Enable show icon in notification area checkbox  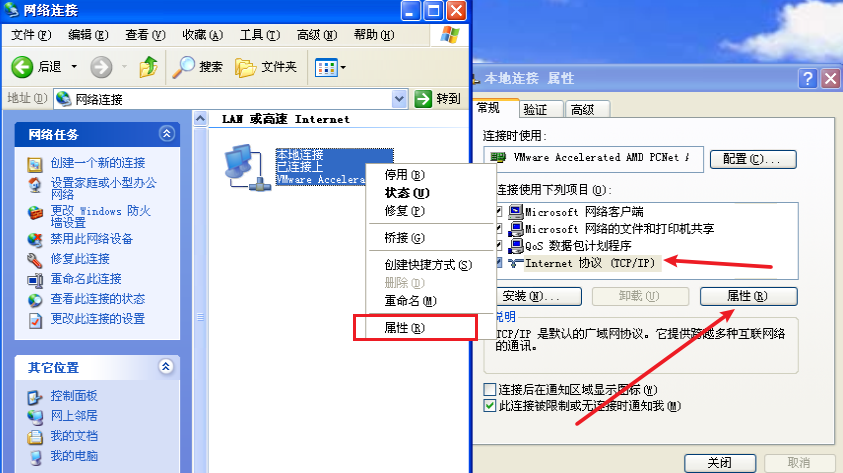click(x=489, y=389)
